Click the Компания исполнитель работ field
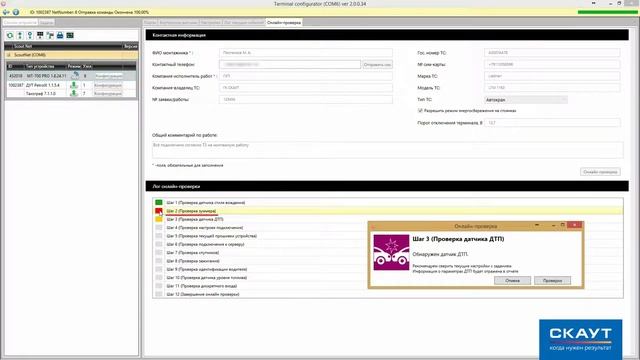Viewport: 640px width, 360px height. click(306, 76)
